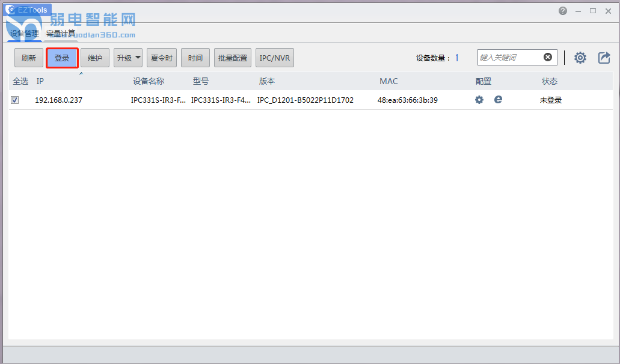The height and width of the screenshot is (364, 620).
Task: Open device web page browser icon
Action: point(498,100)
